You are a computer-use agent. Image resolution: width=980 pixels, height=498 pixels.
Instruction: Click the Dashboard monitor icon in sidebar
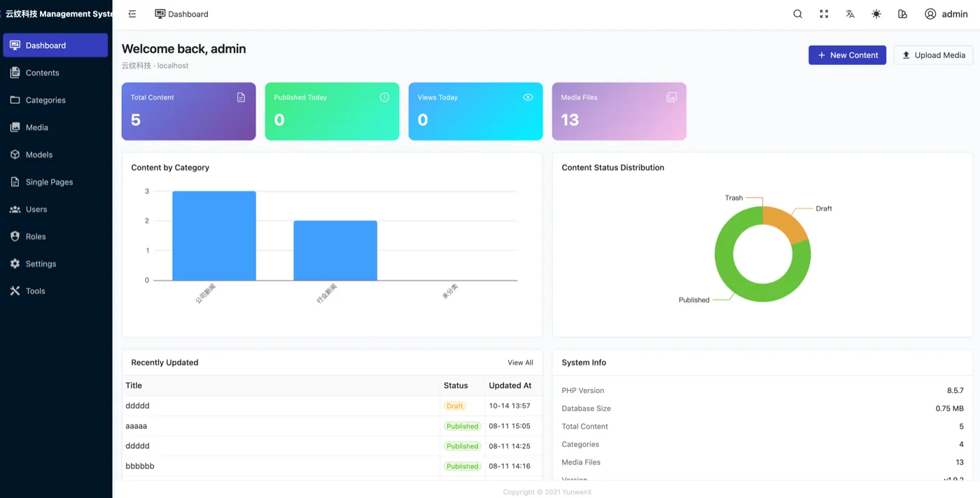(15, 45)
